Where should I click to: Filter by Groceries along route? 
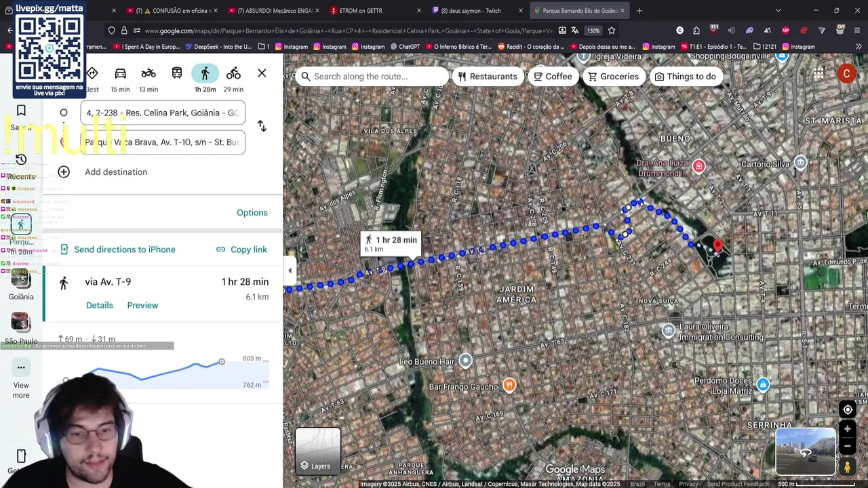click(613, 77)
